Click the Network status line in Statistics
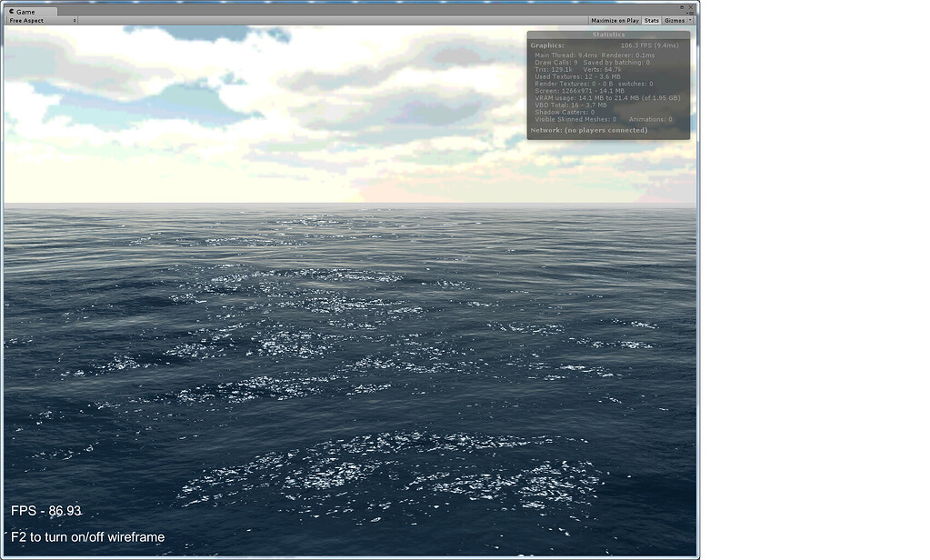The height and width of the screenshot is (560, 930). [588, 131]
